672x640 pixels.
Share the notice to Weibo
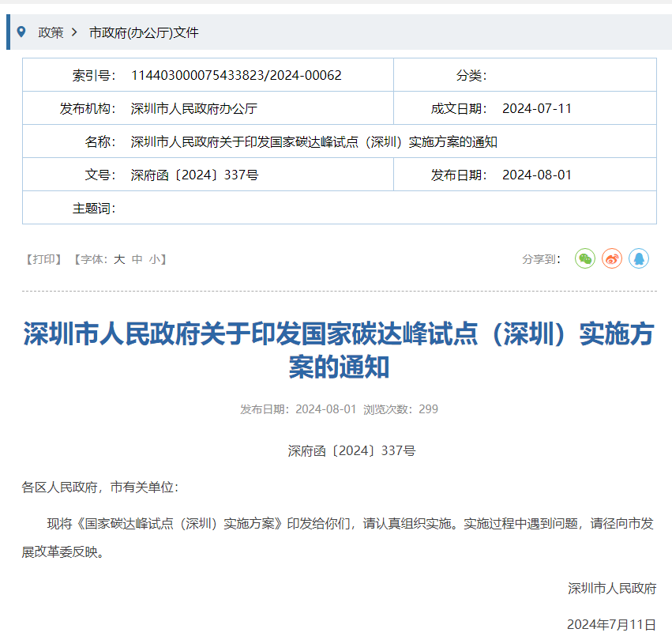pos(612,258)
